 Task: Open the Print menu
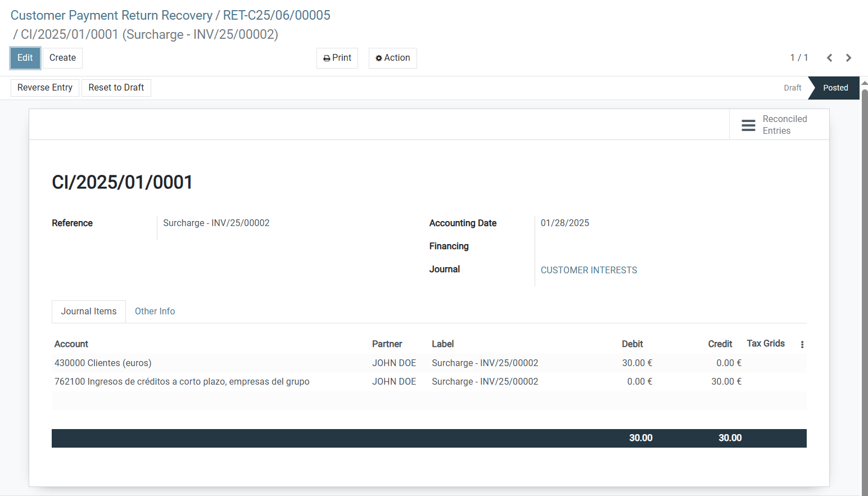coord(337,58)
